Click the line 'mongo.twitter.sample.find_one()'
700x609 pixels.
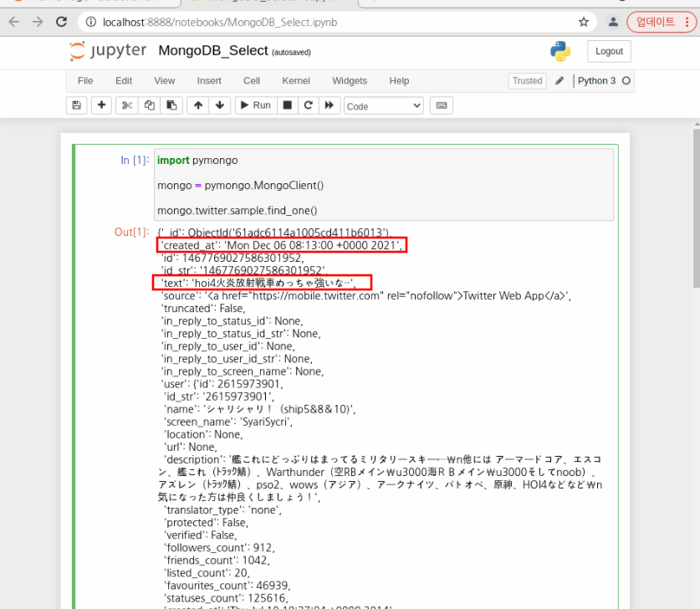click(x=237, y=210)
